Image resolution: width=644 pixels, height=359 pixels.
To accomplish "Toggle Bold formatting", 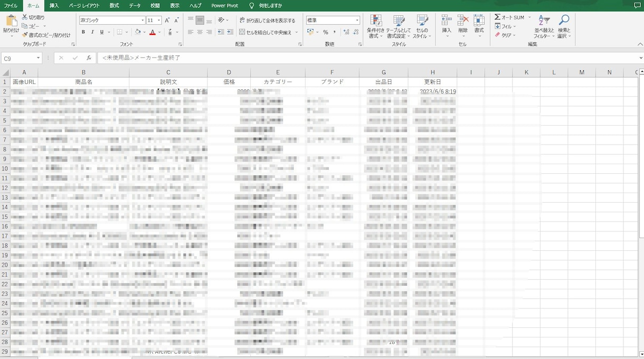I will point(83,32).
